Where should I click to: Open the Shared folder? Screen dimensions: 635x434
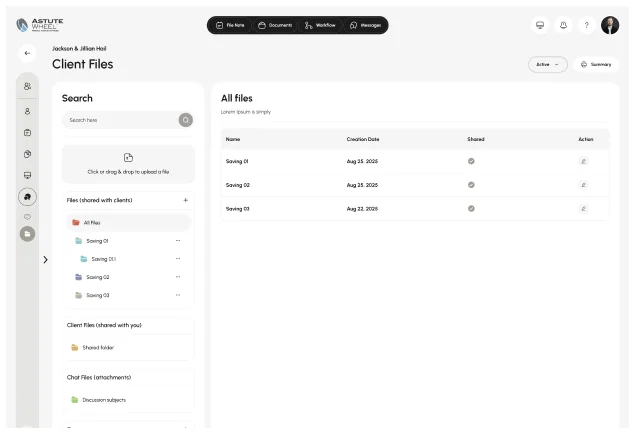point(92,347)
